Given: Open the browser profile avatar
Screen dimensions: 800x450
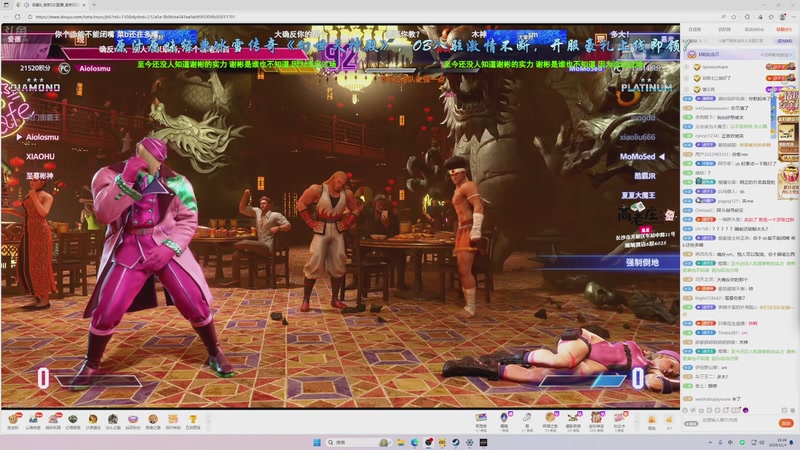Looking at the screenshot, I should 782,17.
